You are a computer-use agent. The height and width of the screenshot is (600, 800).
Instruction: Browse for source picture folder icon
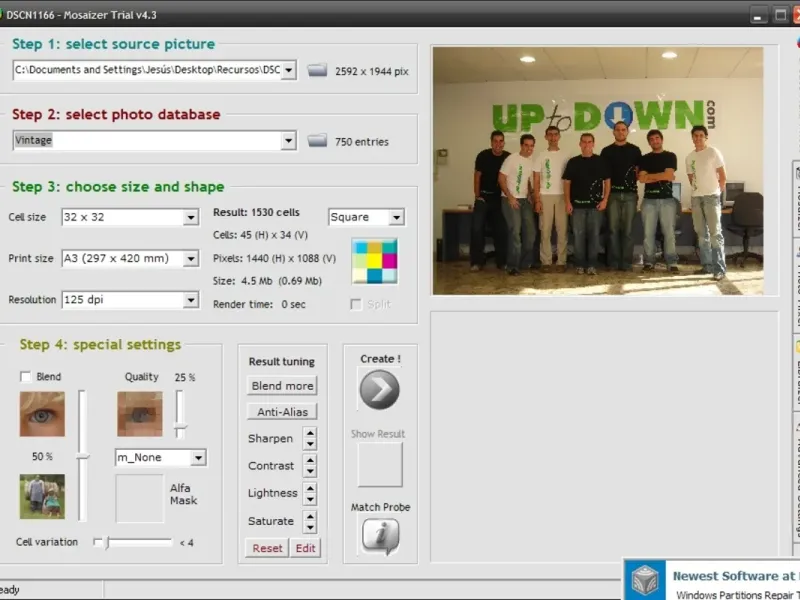317,70
